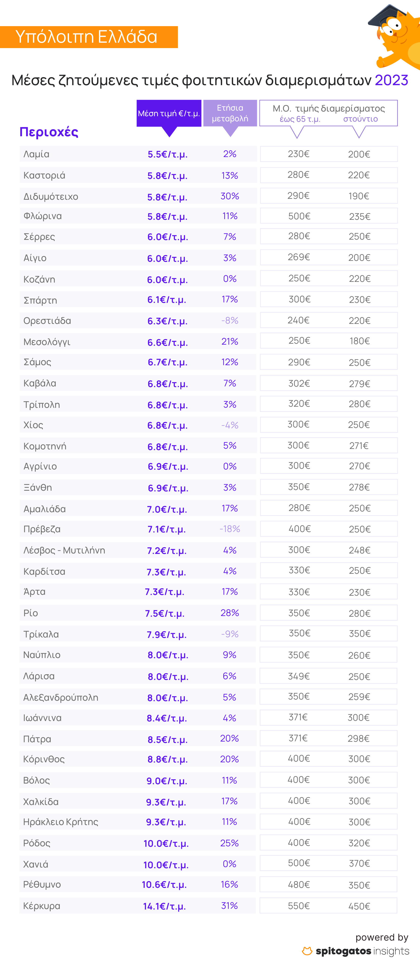Click the στούντιο sub-header label
The width and height of the screenshot is (420, 980).
pyautogui.click(x=360, y=119)
